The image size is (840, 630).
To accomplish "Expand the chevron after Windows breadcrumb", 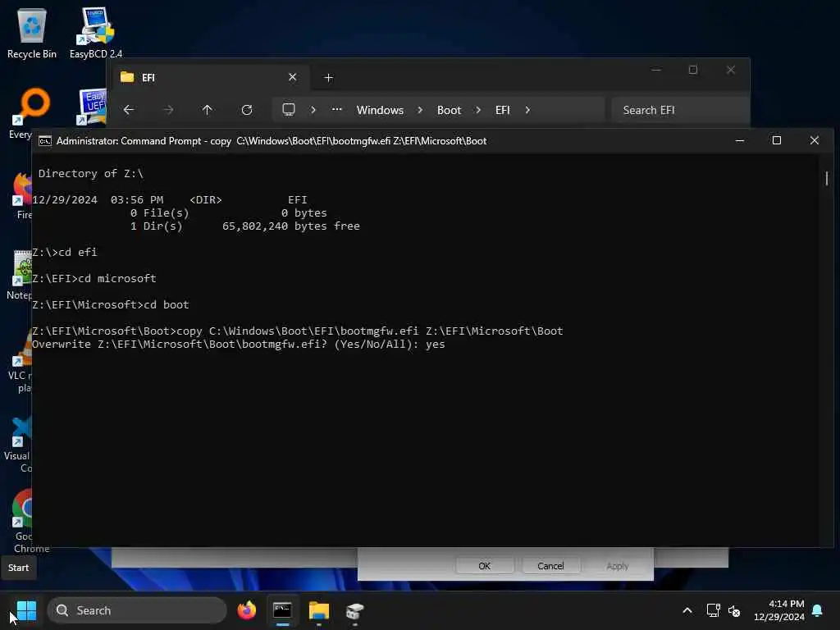I will point(420,110).
